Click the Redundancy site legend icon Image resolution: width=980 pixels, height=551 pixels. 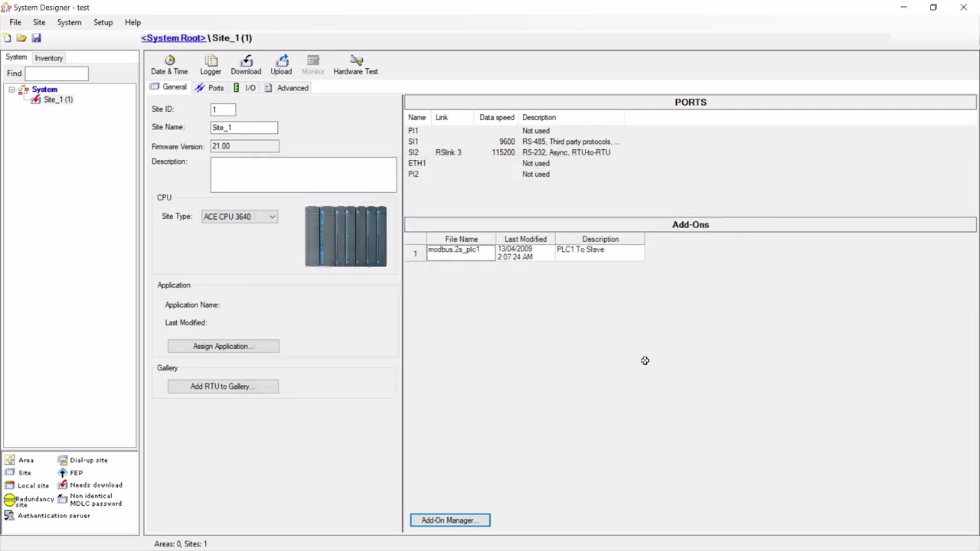(x=9, y=500)
